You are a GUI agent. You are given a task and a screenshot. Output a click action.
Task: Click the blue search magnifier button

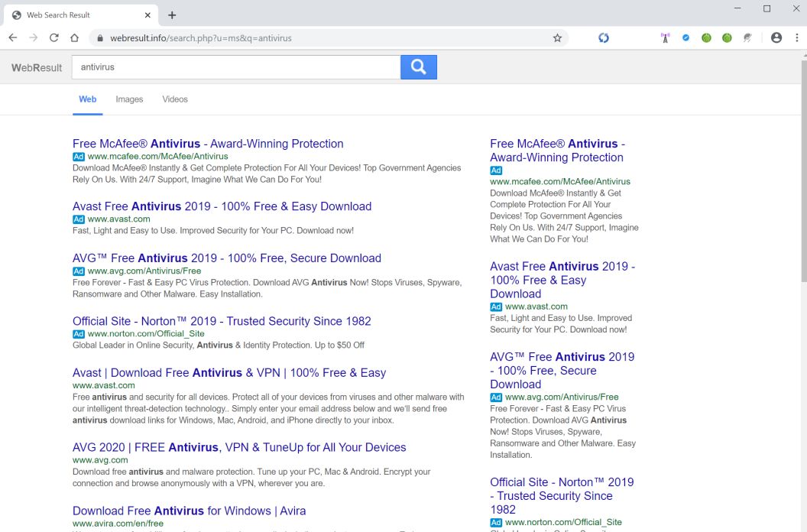pyautogui.click(x=418, y=67)
